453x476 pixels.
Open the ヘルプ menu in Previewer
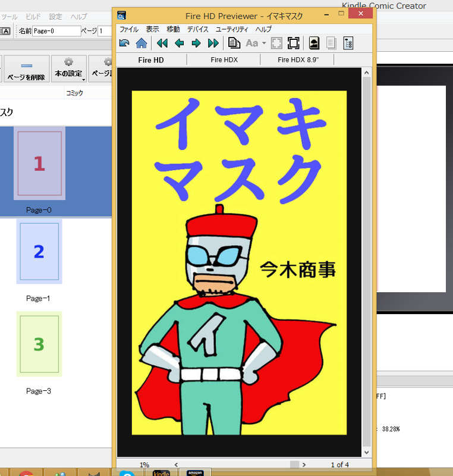tap(263, 29)
